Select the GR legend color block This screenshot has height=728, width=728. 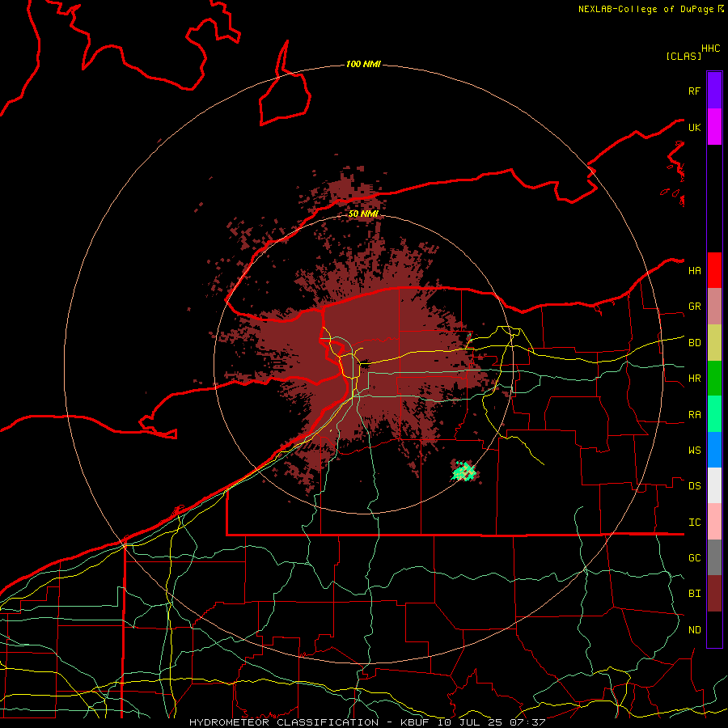[714, 307]
